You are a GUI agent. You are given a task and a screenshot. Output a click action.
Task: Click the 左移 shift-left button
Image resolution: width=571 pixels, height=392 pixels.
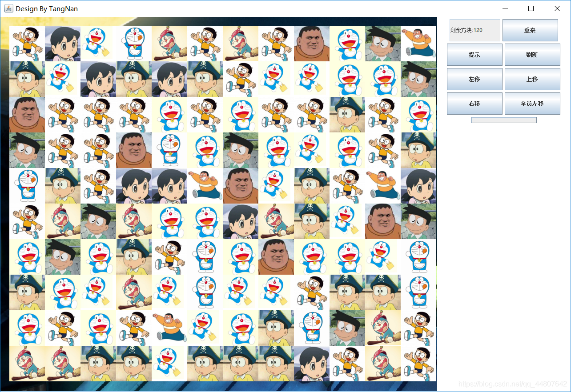coord(474,79)
